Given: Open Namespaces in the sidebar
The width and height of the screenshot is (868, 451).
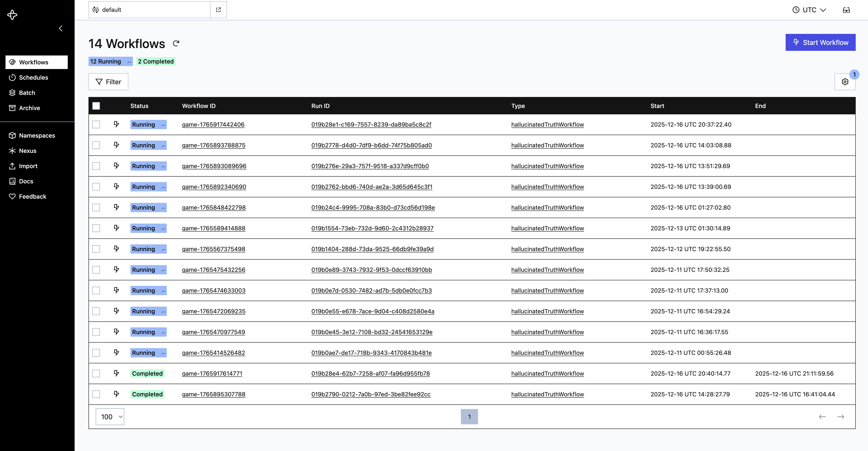Looking at the screenshot, I should pyautogui.click(x=36, y=136).
